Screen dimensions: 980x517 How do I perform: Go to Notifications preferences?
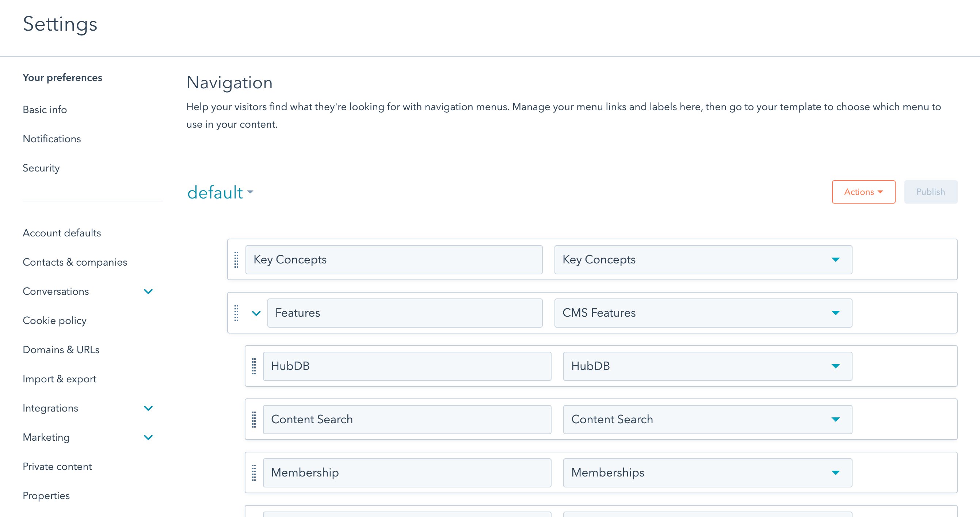[x=52, y=139]
